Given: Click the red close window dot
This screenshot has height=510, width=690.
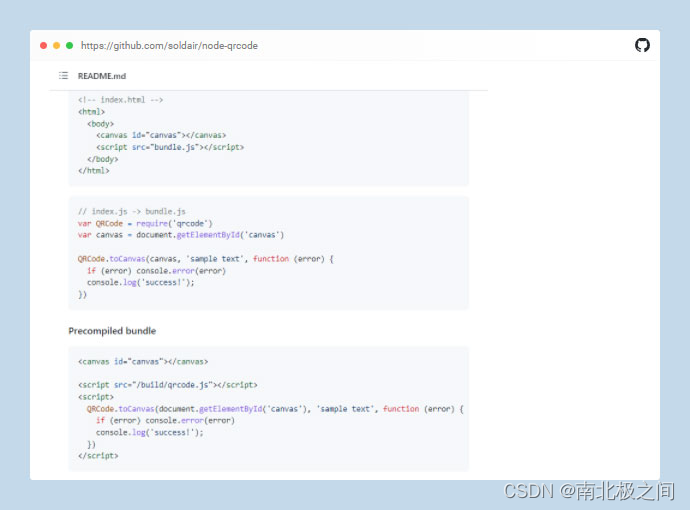Looking at the screenshot, I should (44, 45).
